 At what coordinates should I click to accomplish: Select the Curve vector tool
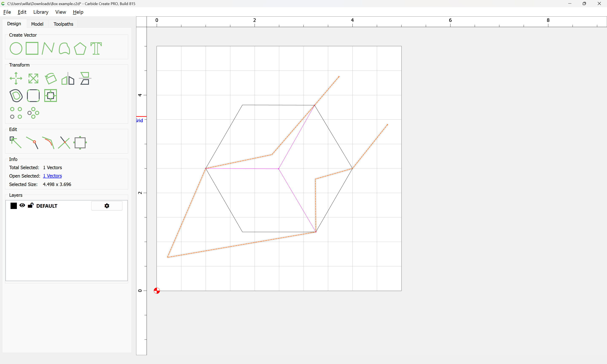[x=64, y=48]
